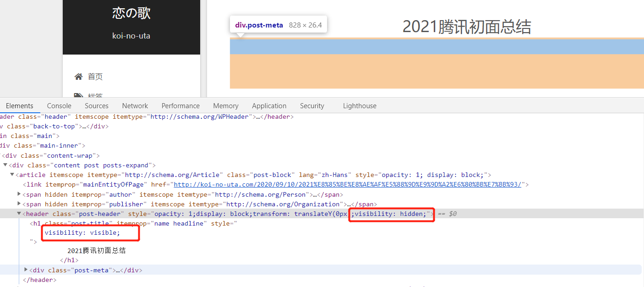Select the 2021腾讯初面总结 text node in DOM
The height and width of the screenshot is (287, 644).
[97, 251]
